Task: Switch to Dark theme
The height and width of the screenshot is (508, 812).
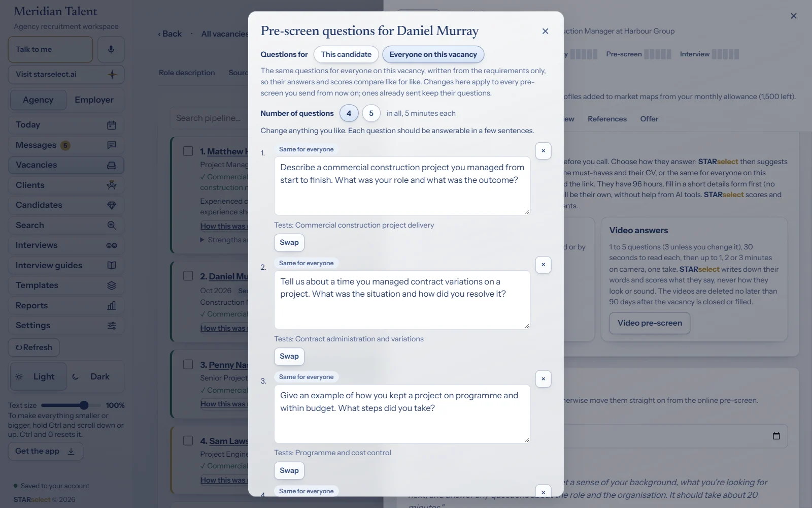Action: [95, 376]
